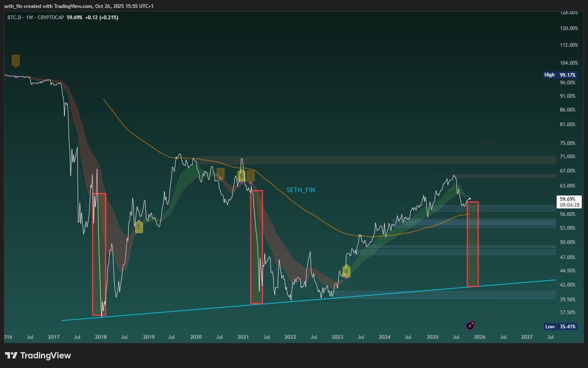588x368 pixels.
Task: Open the lightning boost icon with red notification dot
Action: point(469,326)
